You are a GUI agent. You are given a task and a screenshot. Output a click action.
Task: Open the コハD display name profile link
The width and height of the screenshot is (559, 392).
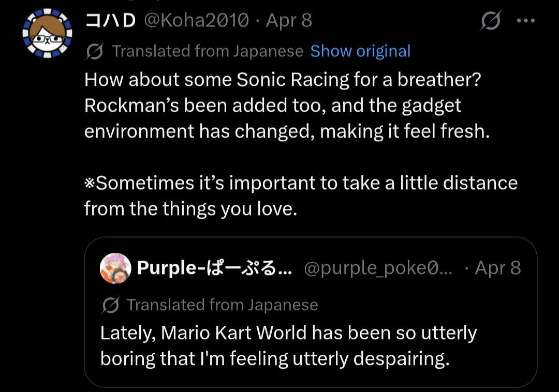coord(110,21)
